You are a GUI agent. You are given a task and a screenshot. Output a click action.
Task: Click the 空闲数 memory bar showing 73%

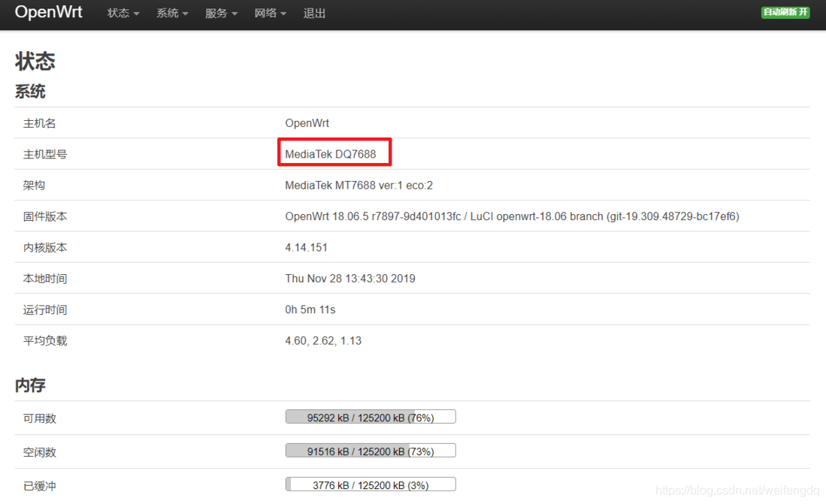click(x=371, y=451)
